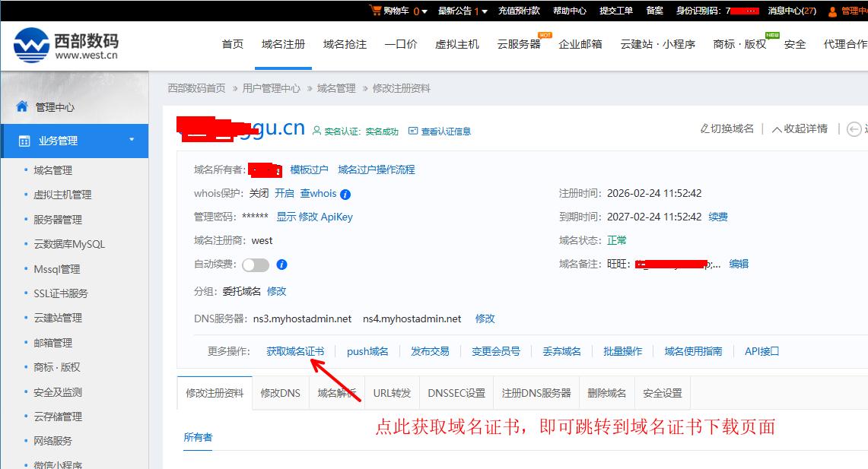The height and width of the screenshot is (469, 868).
Task: Open the 最新公告 dropdown
Action: [x=457, y=10]
